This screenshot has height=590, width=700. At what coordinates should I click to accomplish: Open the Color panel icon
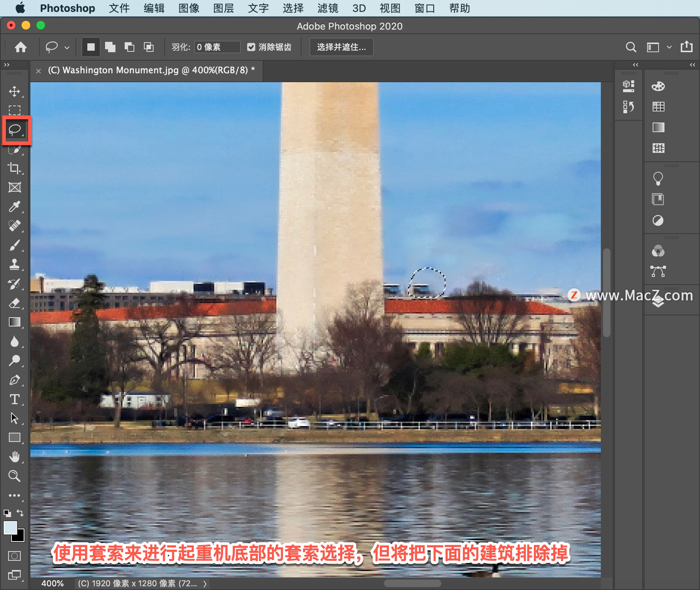coord(658,87)
